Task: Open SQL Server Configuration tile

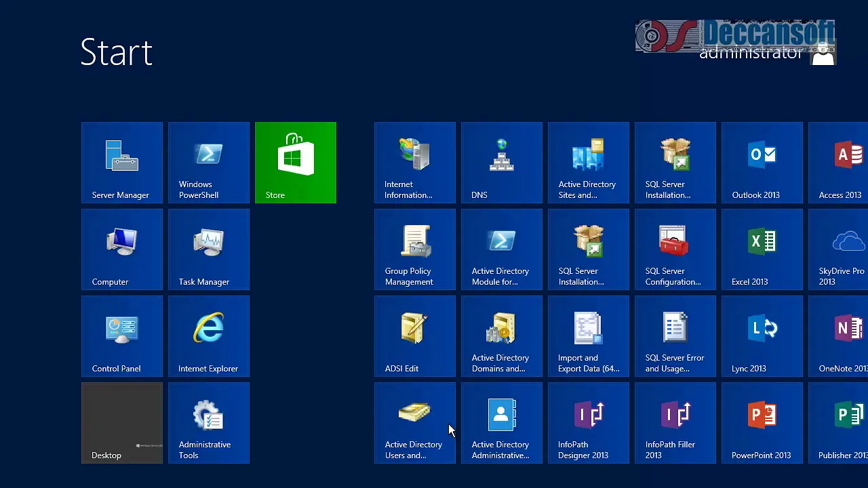Action: (x=675, y=249)
